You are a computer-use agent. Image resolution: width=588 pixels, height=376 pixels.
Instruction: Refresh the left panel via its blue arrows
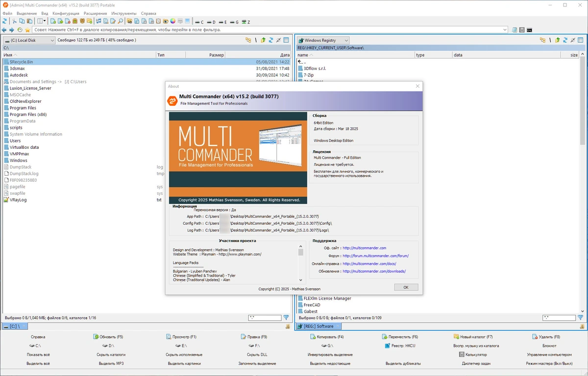271,40
